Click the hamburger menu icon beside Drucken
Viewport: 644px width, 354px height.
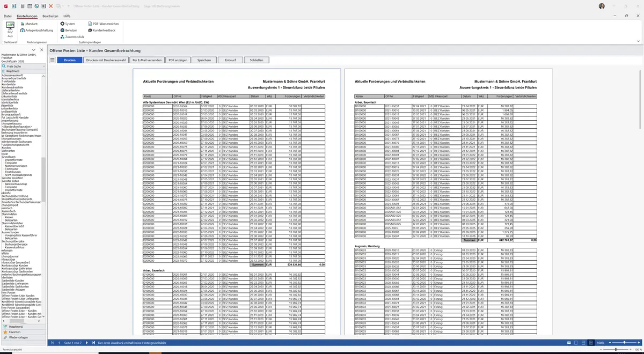[x=52, y=60]
